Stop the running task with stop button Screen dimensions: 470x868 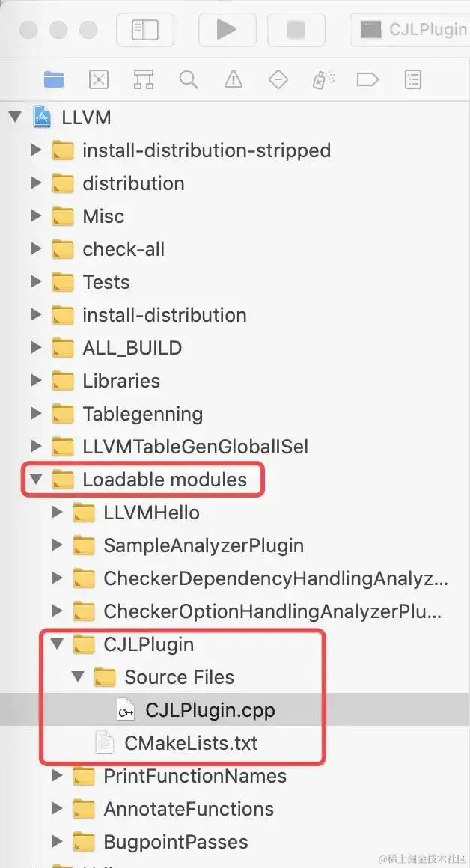coord(296,29)
